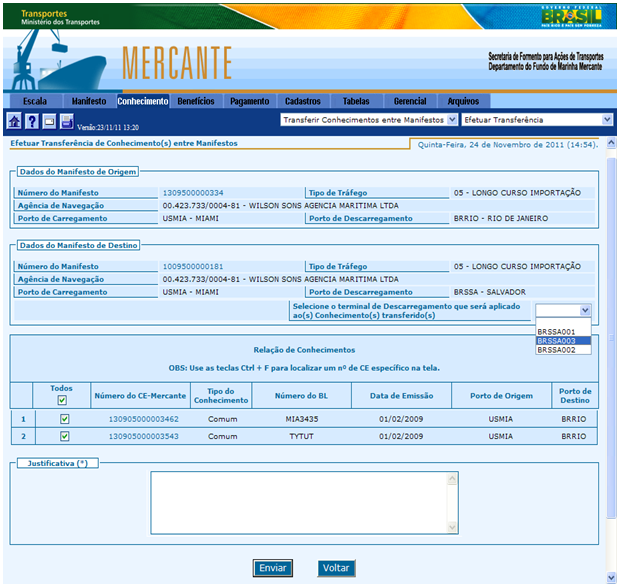
Task: Open help via the question mark icon
Action: pyautogui.click(x=32, y=121)
